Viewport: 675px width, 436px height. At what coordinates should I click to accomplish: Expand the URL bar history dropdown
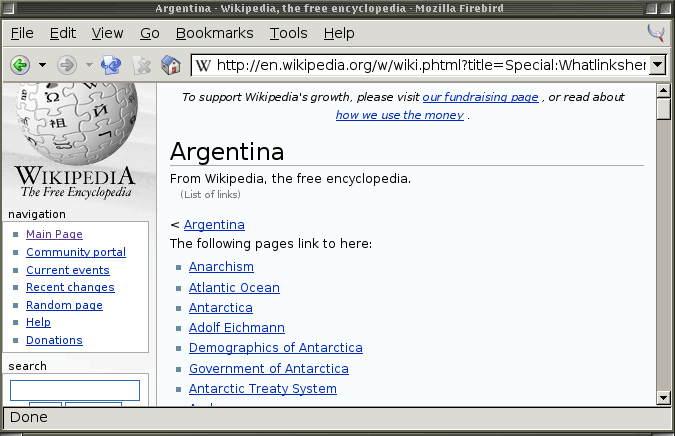657,66
